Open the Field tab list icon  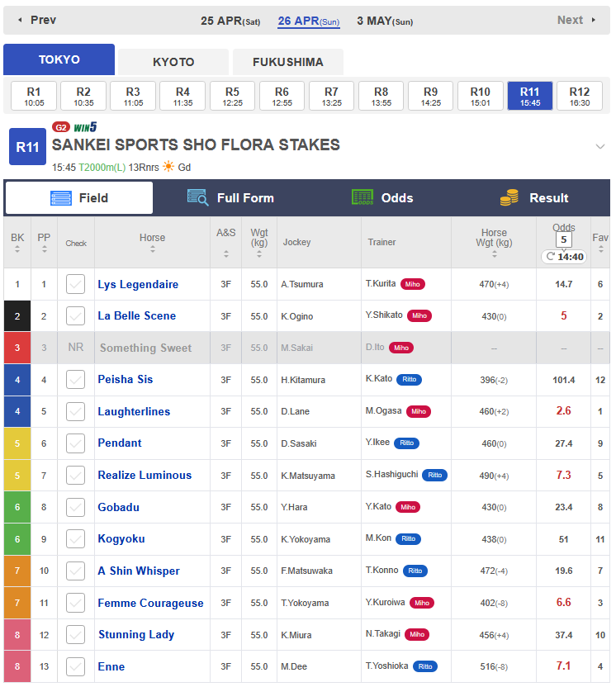(61, 198)
